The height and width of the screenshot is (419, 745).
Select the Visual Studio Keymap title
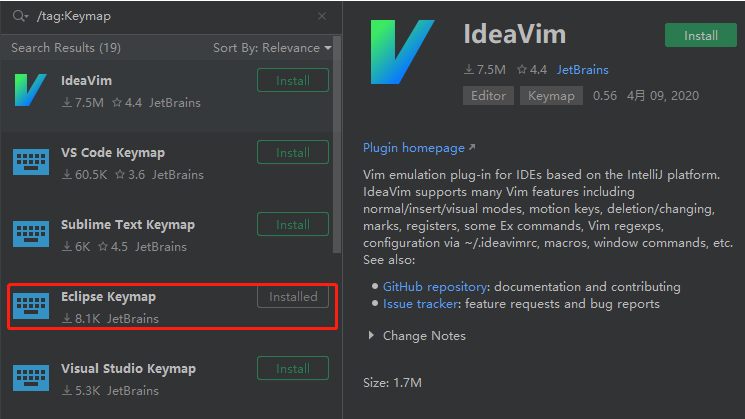(x=128, y=368)
